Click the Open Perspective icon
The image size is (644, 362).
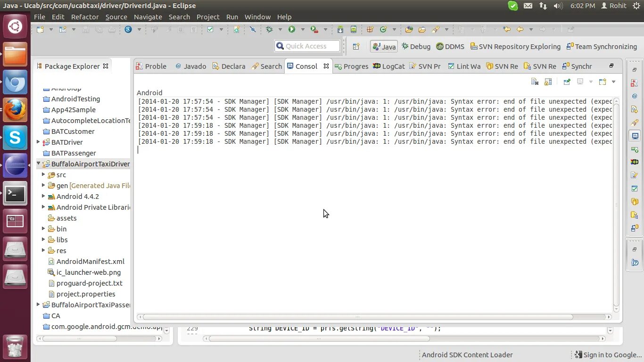356,46
